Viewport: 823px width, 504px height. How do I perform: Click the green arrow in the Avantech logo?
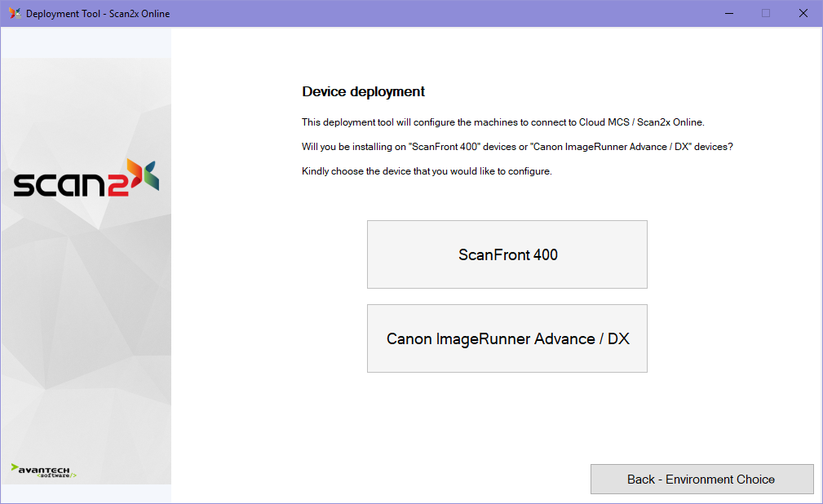[15, 468]
